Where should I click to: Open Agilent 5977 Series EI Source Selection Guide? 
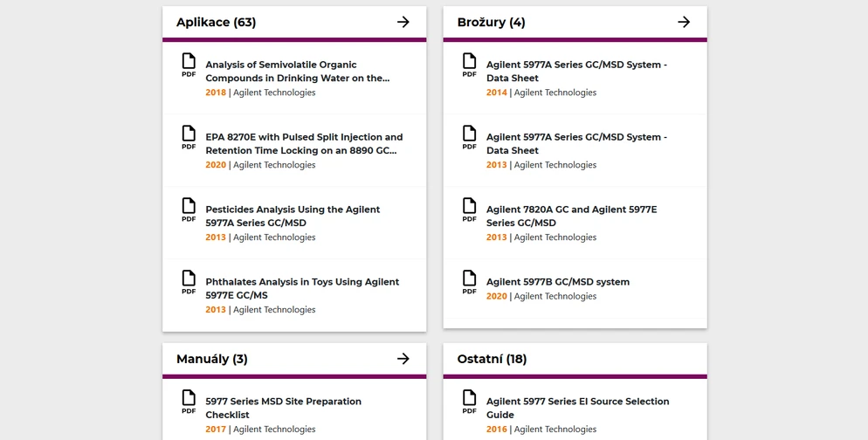578,409
